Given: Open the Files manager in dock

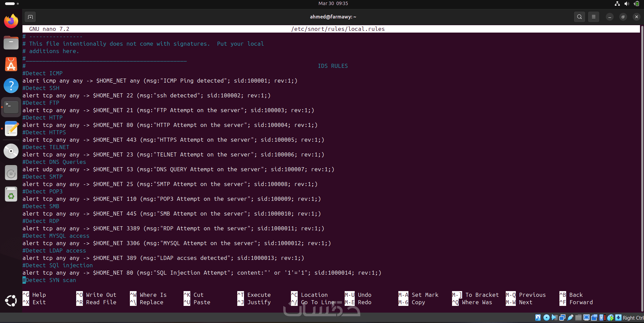Looking at the screenshot, I should coord(11,43).
